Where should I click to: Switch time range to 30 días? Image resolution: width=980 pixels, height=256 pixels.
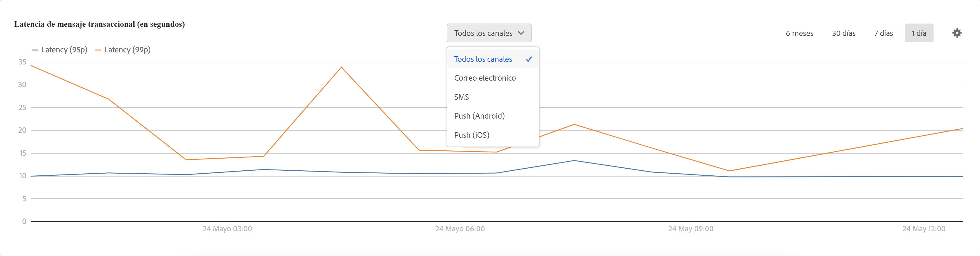[x=843, y=33]
